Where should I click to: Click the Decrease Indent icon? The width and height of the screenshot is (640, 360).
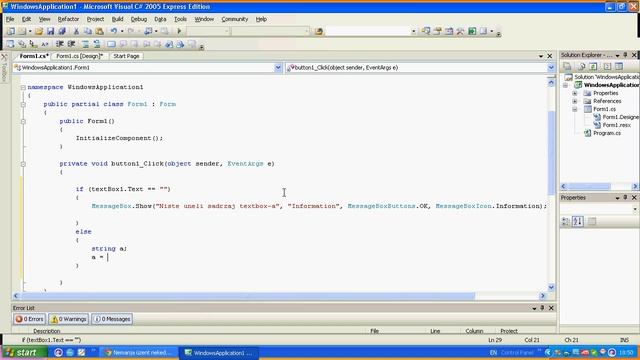(60, 44)
